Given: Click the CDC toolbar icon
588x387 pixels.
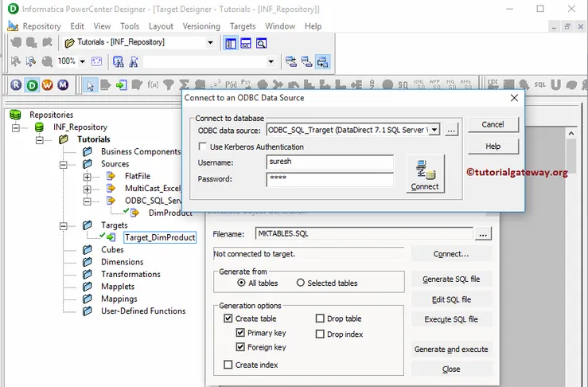Looking at the screenshot, I should click(493, 84).
